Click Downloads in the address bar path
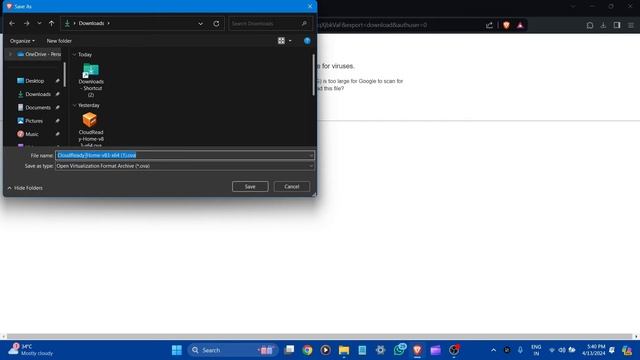 pyautogui.click(x=91, y=23)
